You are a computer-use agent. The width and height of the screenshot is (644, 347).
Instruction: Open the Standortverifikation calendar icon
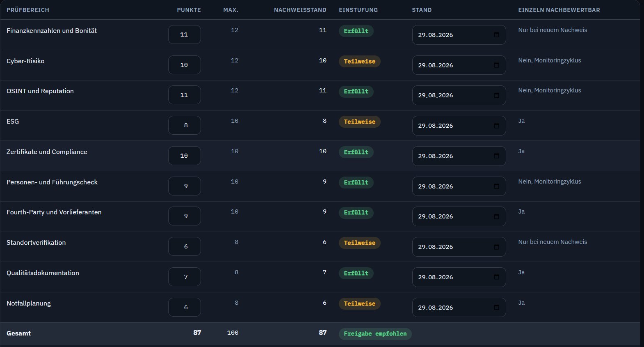click(496, 247)
